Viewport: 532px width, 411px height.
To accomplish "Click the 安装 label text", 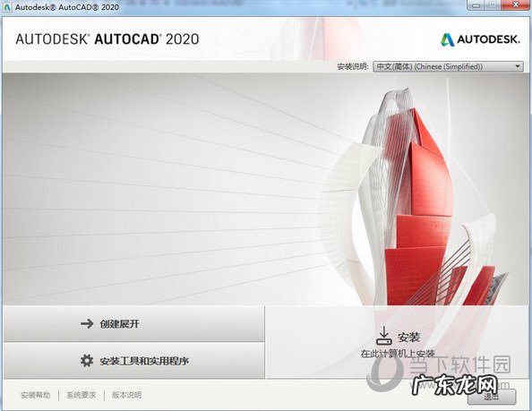I will point(409,337).
